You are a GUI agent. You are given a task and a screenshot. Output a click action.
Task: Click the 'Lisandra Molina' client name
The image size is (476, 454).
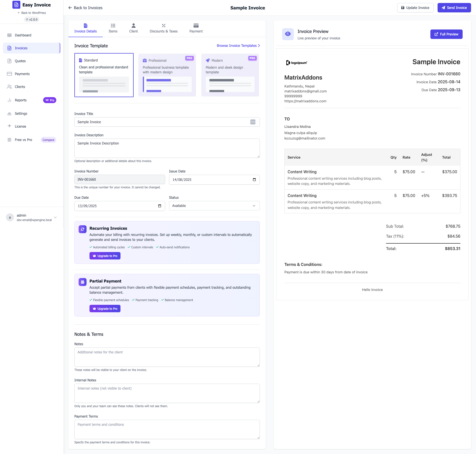297,127
